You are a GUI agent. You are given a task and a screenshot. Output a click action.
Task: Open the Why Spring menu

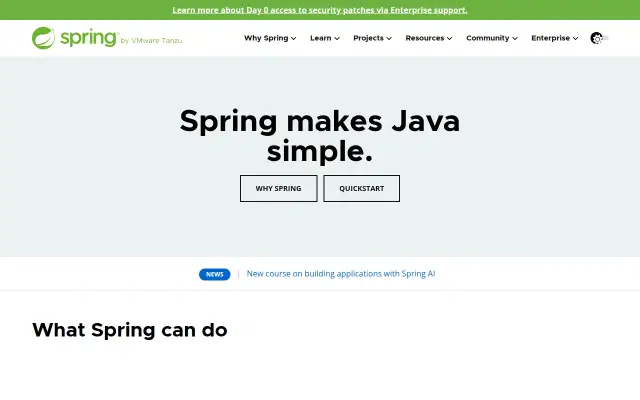pyautogui.click(x=270, y=38)
